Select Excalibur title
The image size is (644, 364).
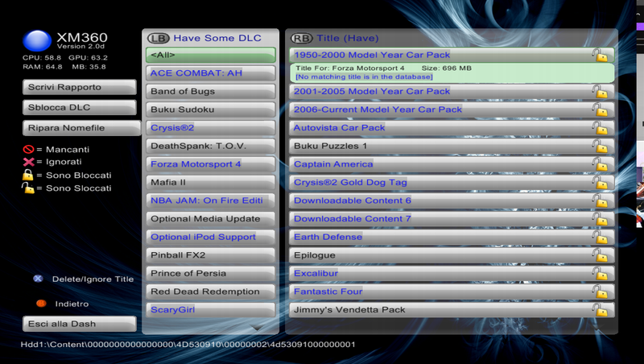click(452, 273)
